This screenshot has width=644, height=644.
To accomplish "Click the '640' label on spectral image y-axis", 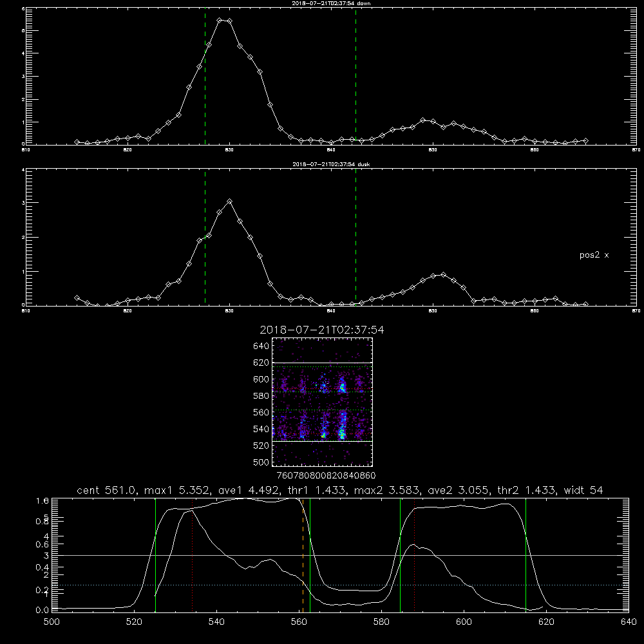I will pyautogui.click(x=261, y=346).
